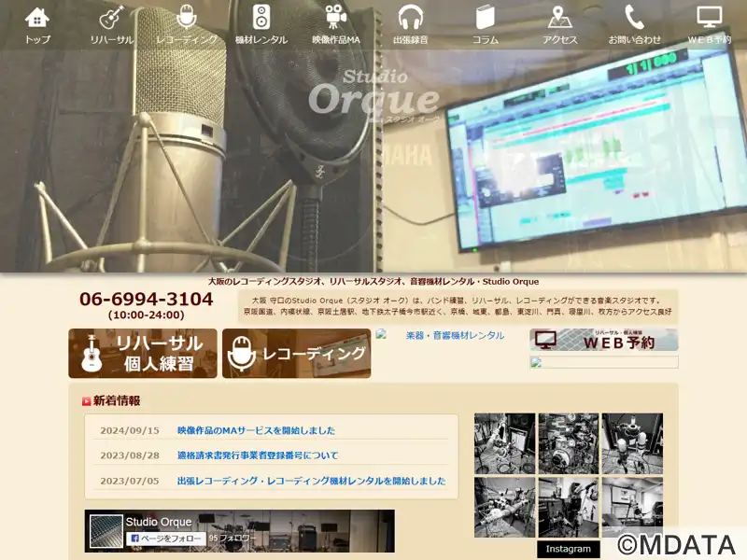Click the Studio Orque logo
This screenshot has width=747, height=560.
pos(373,96)
